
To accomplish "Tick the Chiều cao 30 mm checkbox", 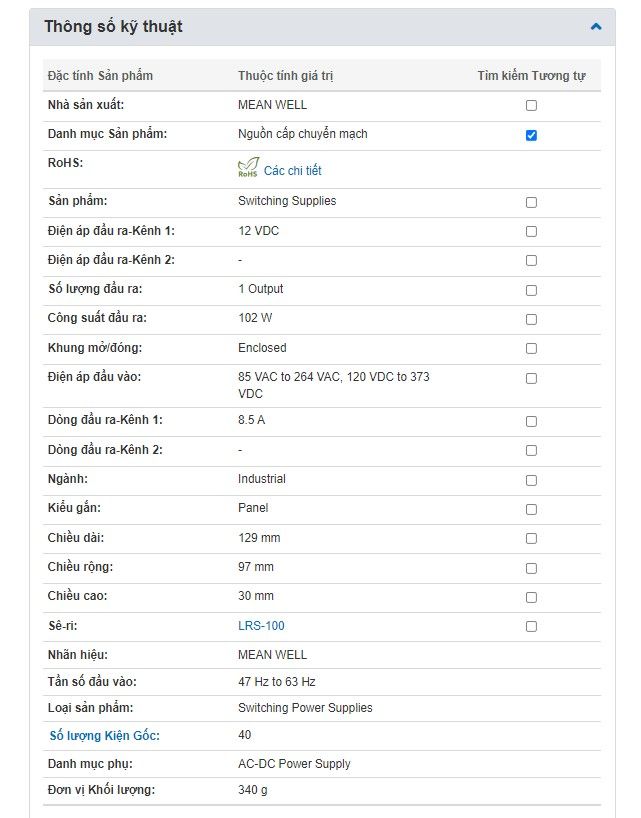I will pyautogui.click(x=531, y=597).
